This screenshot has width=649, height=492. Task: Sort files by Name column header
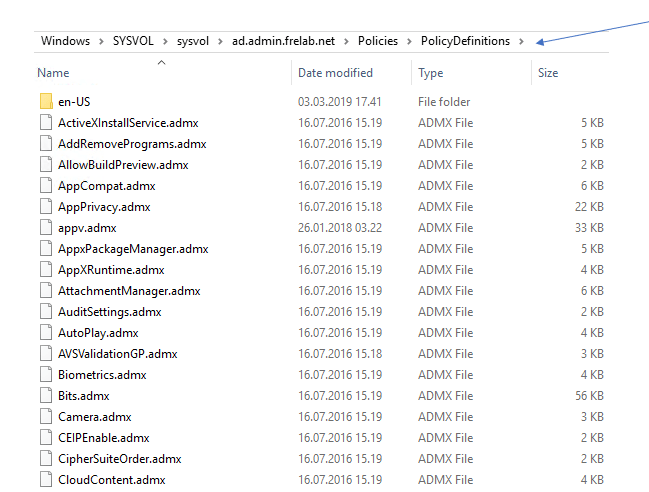click(x=53, y=73)
